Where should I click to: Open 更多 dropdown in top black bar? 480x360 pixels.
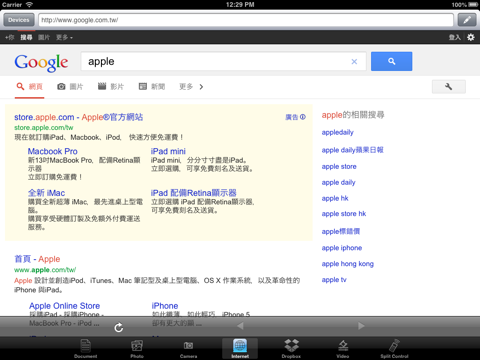coord(64,37)
